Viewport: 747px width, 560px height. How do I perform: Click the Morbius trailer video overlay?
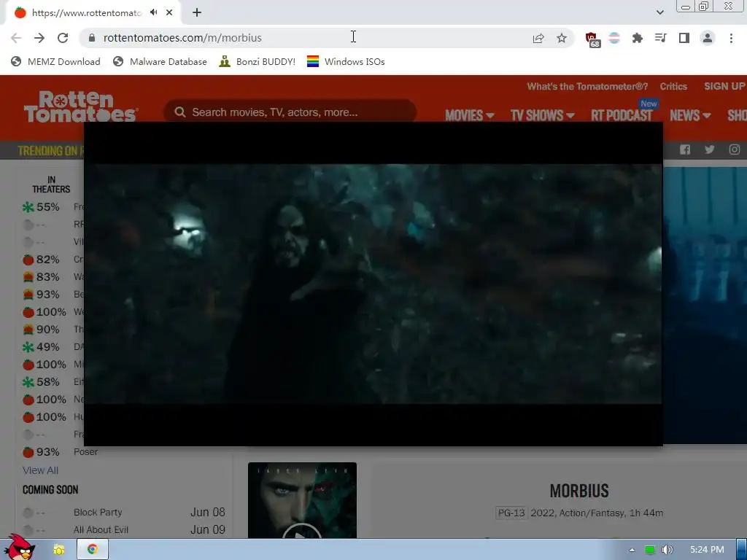tap(373, 284)
